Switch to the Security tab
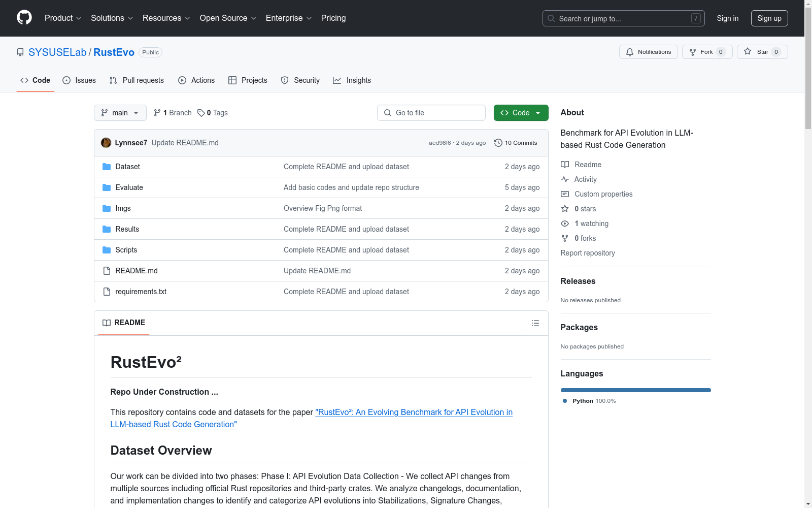Viewport: 812px width, 508px height. tap(300, 80)
